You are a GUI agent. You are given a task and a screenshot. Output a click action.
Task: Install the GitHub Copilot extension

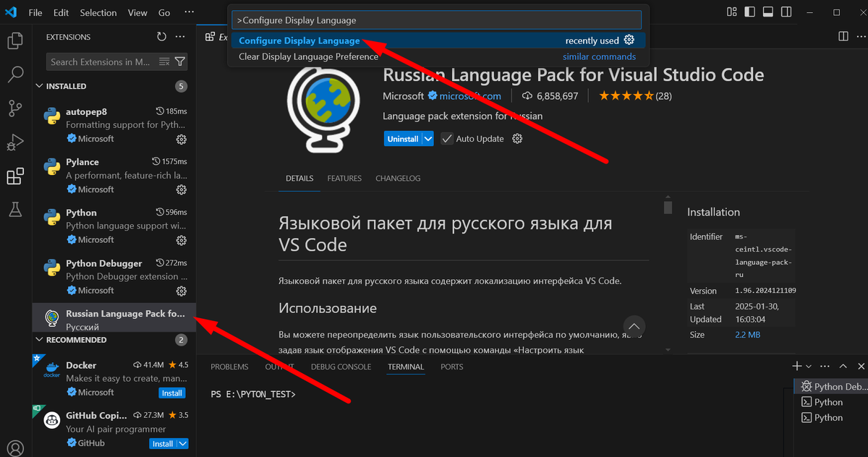[x=163, y=444]
